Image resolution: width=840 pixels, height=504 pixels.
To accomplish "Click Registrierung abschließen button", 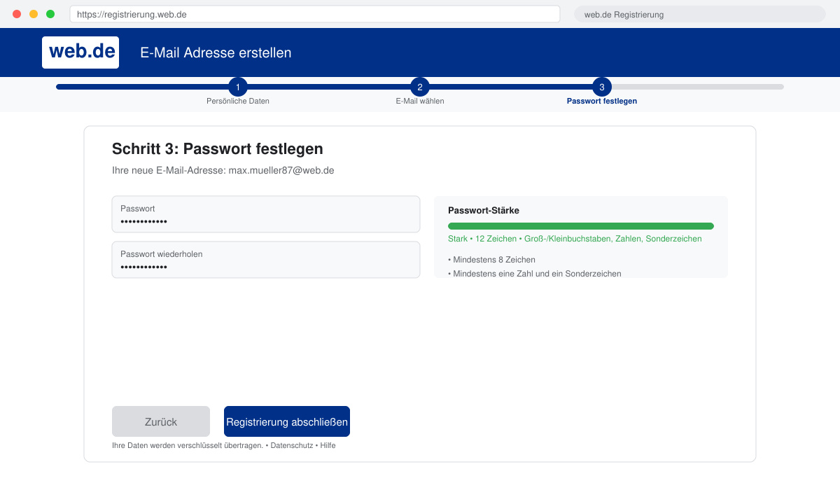I will pos(287,421).
